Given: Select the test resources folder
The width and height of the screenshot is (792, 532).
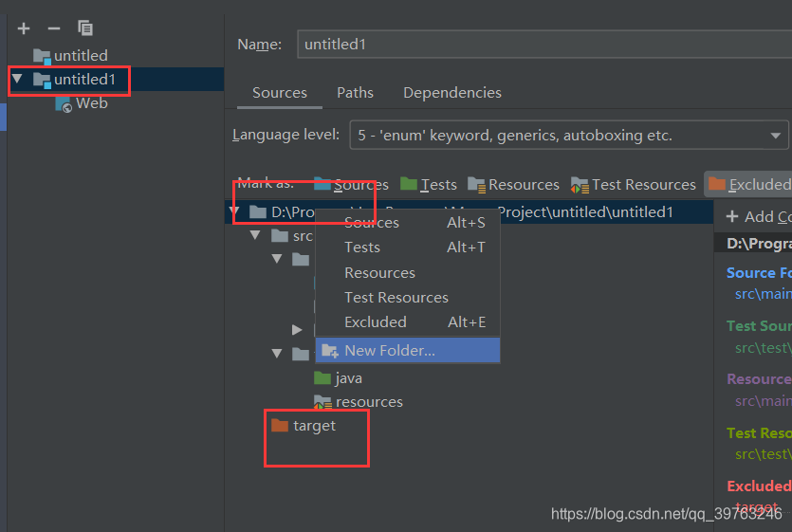Looking at the screenshot, I should click(x=359, y=402).
